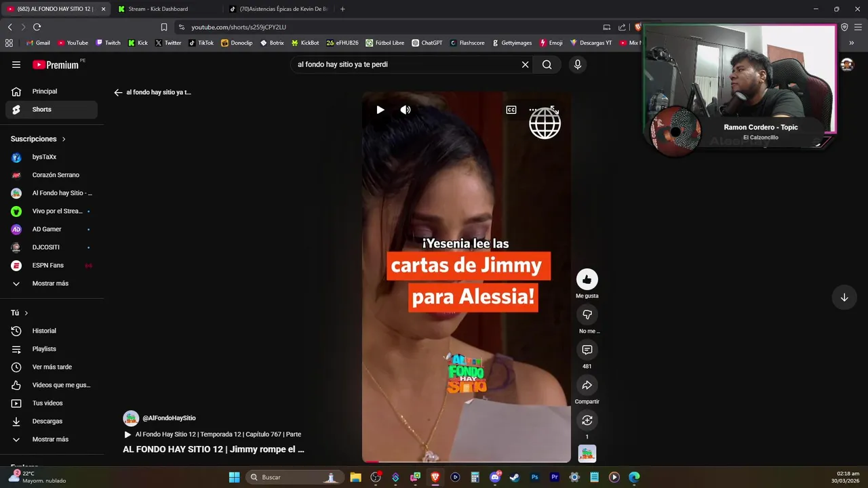Switch to the Asistencias Épicas de Kevin tab
This screenshot has height=488, width=868.
[x=278, y=9]
